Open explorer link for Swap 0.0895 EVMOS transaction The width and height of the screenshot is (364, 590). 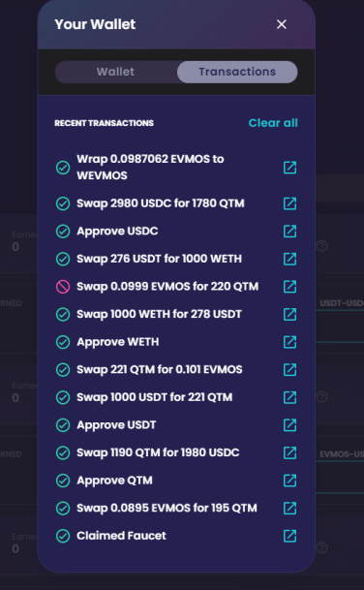(x=289, y=509)
